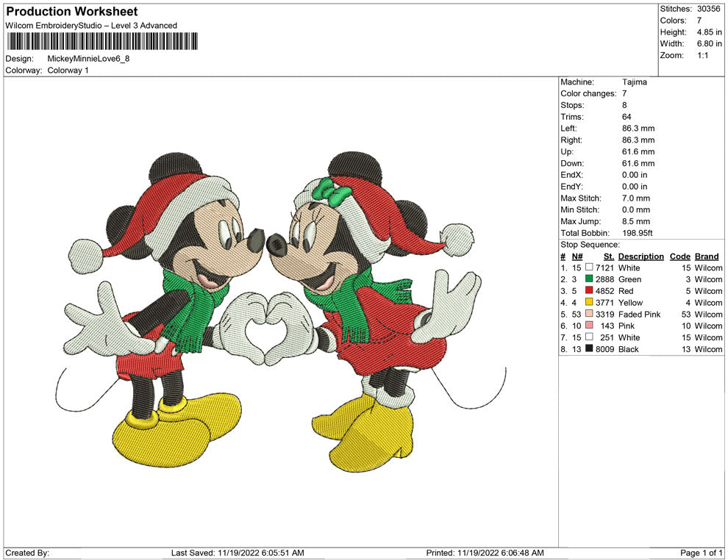The width and height of the screenshot is (728, 560).
Task: Click the 'Faded Pink' description text
Action: pos(639,314)
